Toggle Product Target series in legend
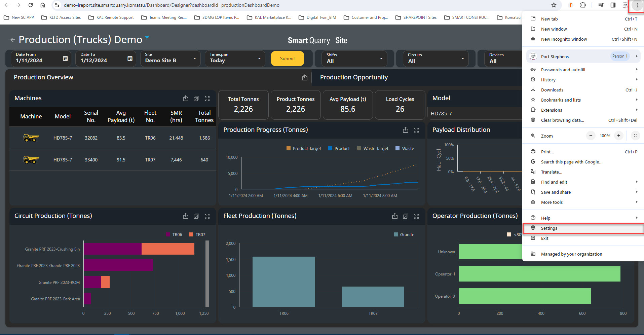 click(304, 148)
